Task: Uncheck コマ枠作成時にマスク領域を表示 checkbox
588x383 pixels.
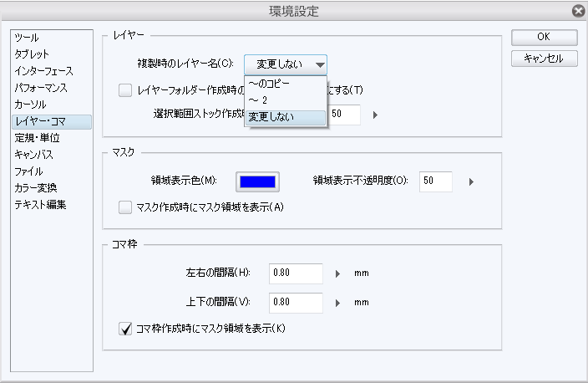Action: 125,329
